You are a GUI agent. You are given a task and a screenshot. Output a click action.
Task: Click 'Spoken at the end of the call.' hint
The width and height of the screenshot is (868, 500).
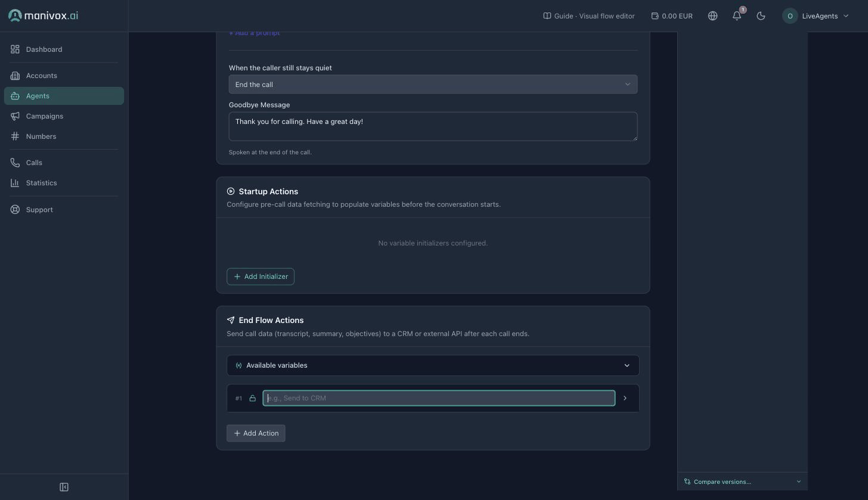pyautogui.click(x=270, y=152)
